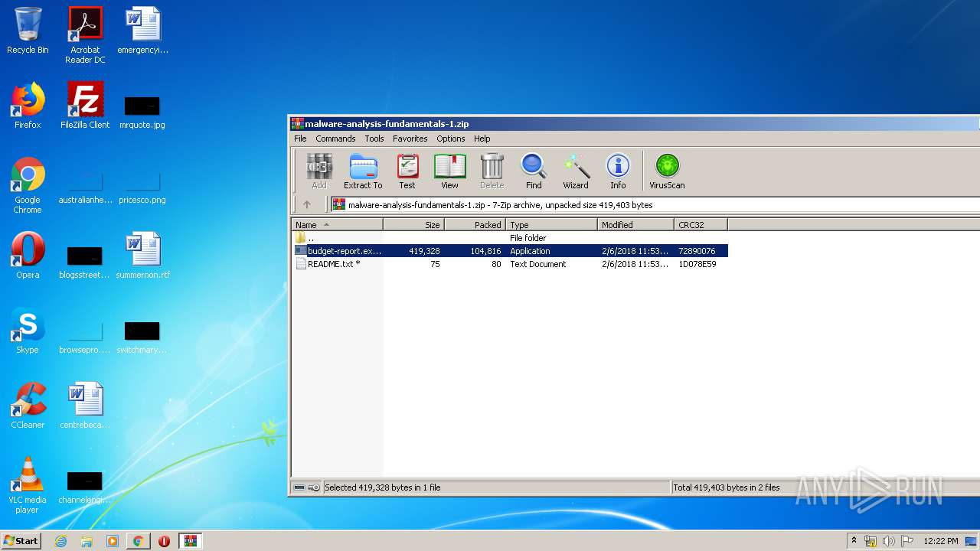The image size is (980, 551).
Task: Click the 'Text Document' type cell
Action: [538, 264]
